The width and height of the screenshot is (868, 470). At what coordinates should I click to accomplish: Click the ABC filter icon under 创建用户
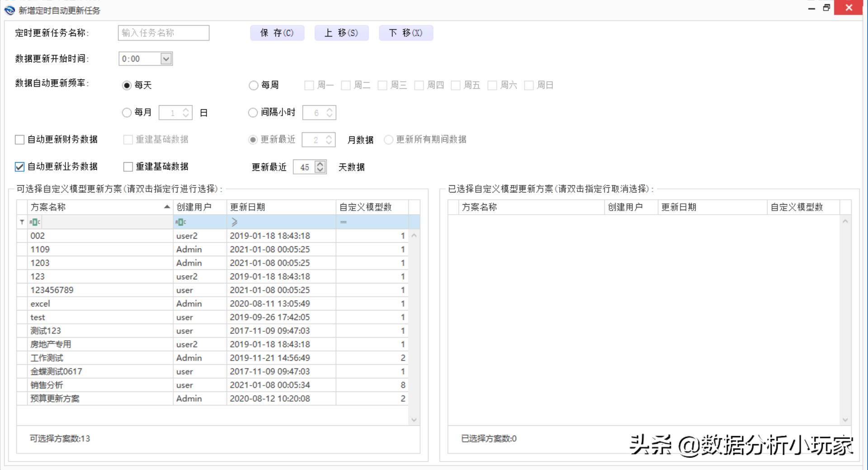pyautogui.click(x=180, y=222)
